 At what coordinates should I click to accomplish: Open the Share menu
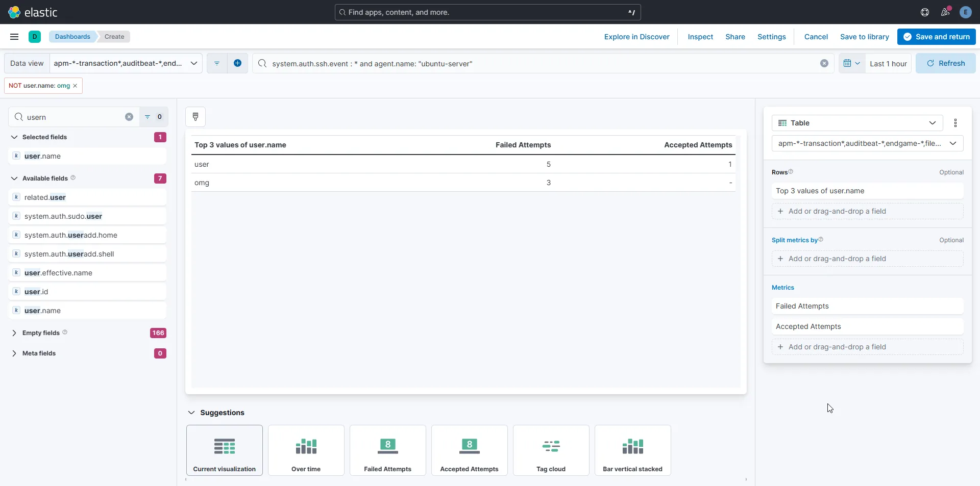pos(735,37)
